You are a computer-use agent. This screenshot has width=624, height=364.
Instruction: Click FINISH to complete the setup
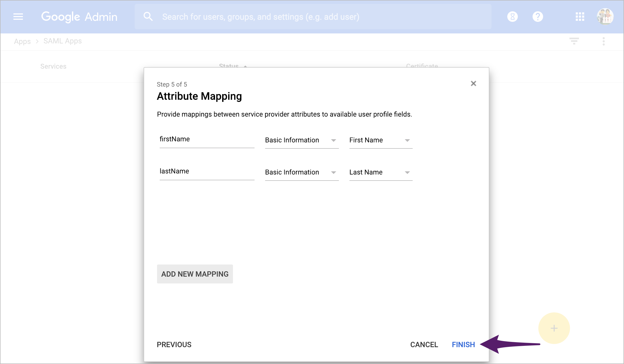[x=463, y=345]
